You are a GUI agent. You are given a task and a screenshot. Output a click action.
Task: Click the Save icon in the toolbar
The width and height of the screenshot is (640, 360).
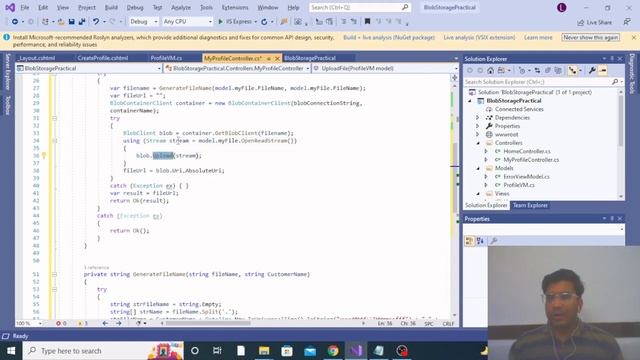click(71, 22)
